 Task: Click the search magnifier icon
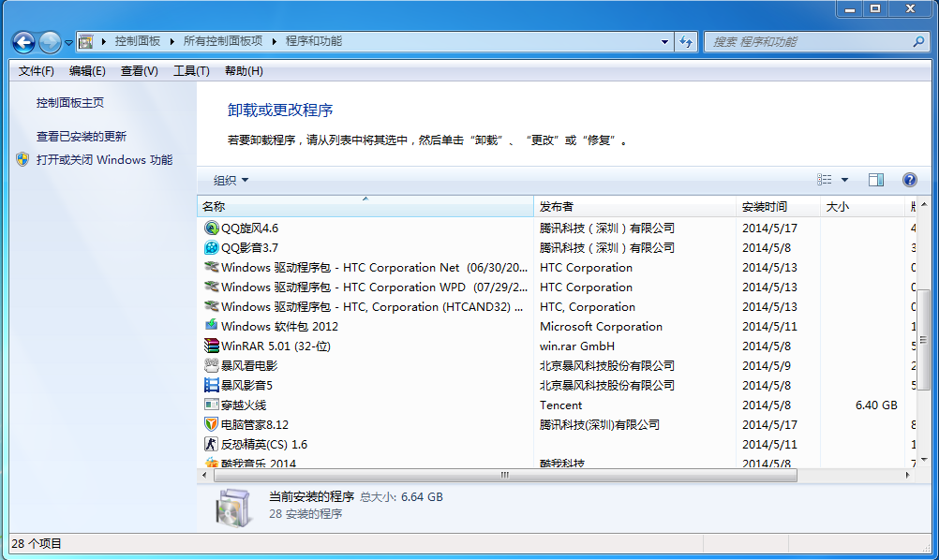(x=918, y=42)
